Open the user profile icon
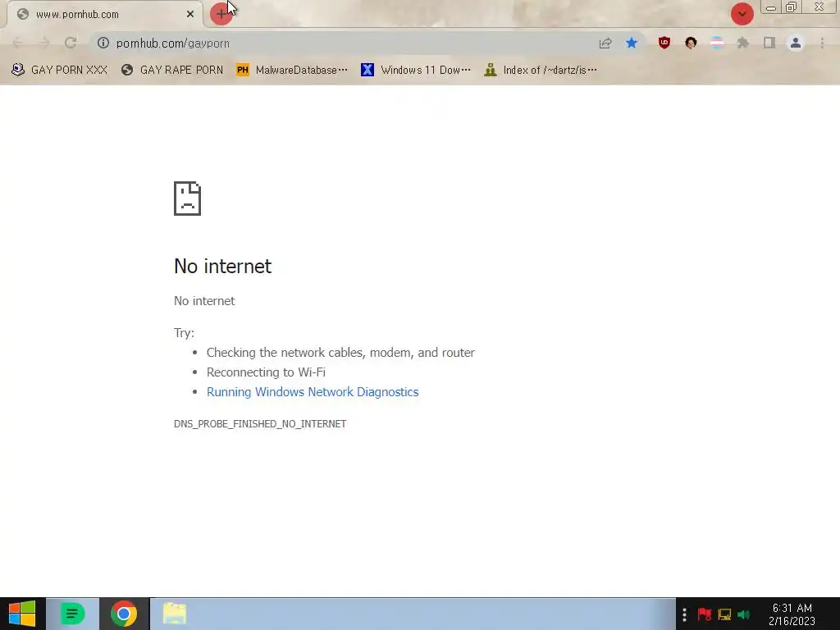Viewport: 840px width, 630px height. [796, 43]
